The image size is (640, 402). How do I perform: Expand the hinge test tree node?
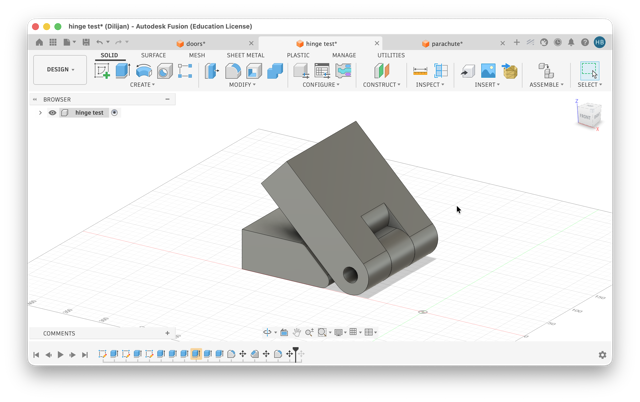[40, 113]
